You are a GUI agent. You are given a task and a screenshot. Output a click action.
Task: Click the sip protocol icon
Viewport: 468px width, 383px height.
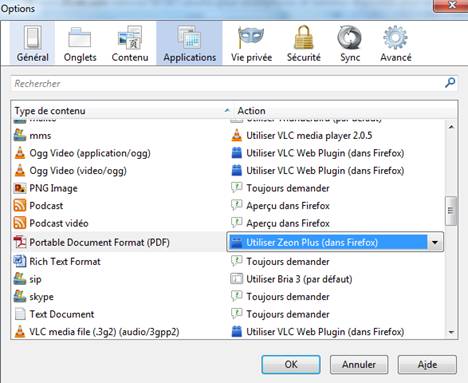coord(20,279)
